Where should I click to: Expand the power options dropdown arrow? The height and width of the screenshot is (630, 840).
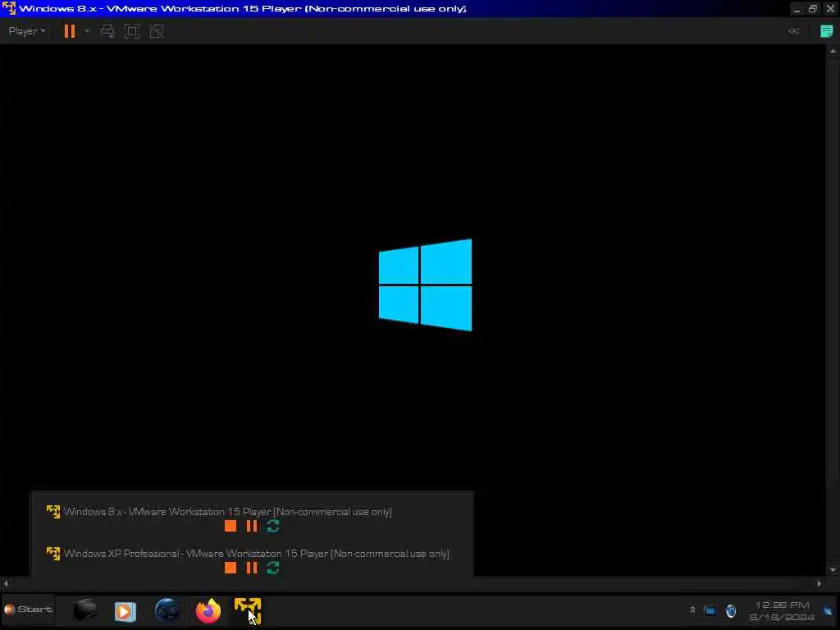(87, 31)
